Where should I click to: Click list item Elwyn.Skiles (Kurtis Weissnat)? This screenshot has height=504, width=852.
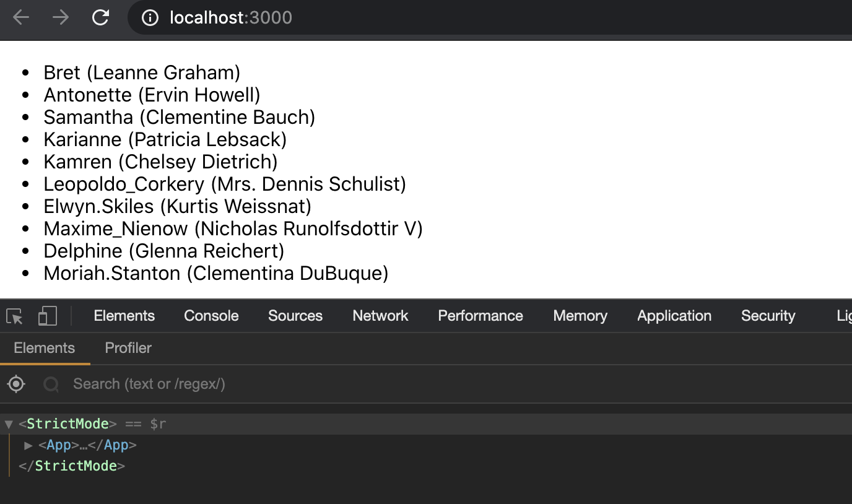click(x=178, y=207)
